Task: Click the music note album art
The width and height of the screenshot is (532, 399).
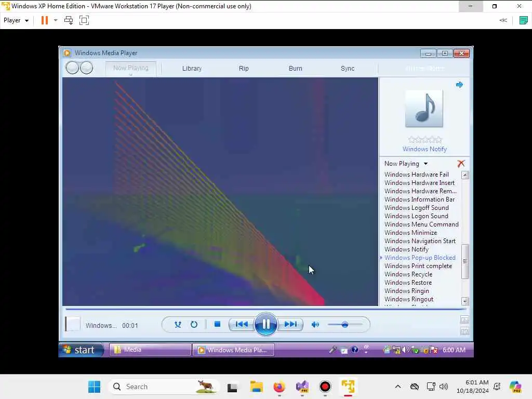Action: click(424, 109)
